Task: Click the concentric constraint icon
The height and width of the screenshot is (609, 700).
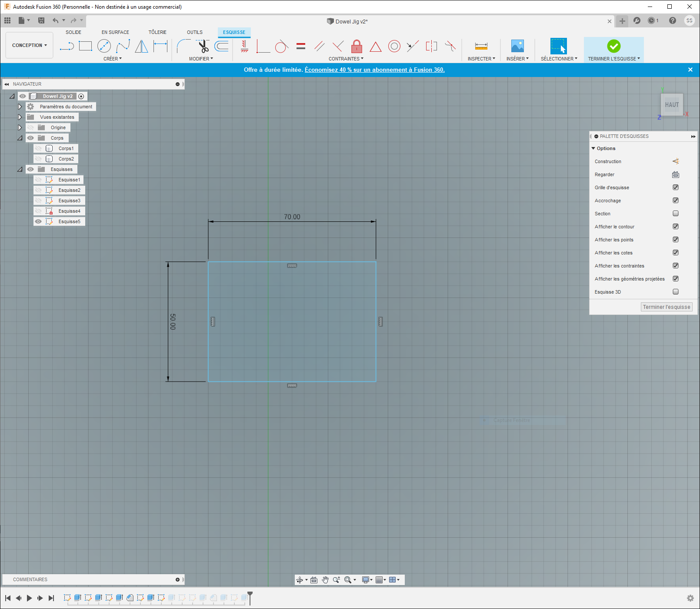Action: [394, 46]
